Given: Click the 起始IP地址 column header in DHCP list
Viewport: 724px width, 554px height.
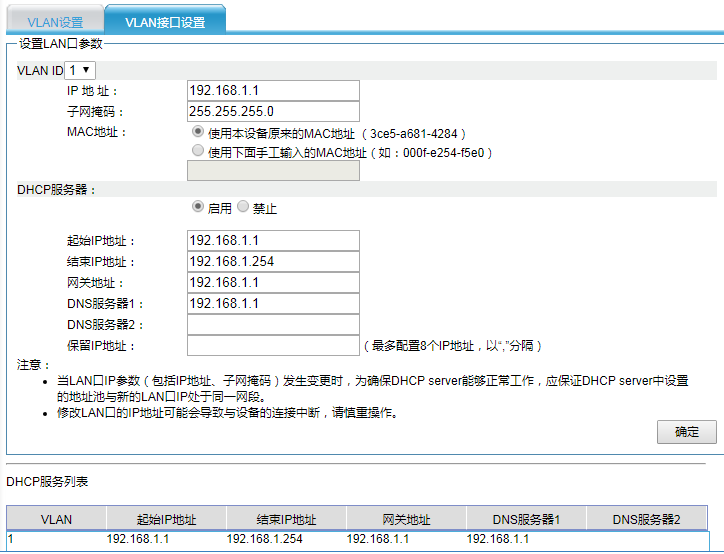Looking at the screenshot, I should [x=166, y=519].
